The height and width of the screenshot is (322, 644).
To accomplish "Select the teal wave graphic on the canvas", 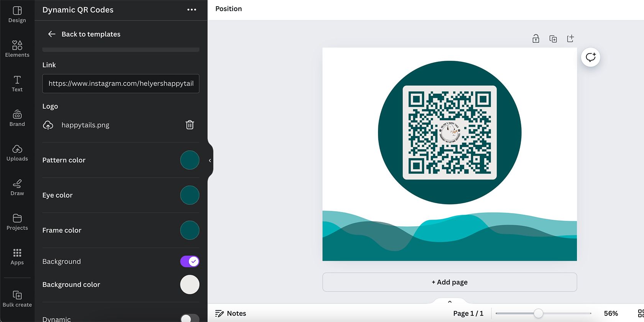I will 450,236.
